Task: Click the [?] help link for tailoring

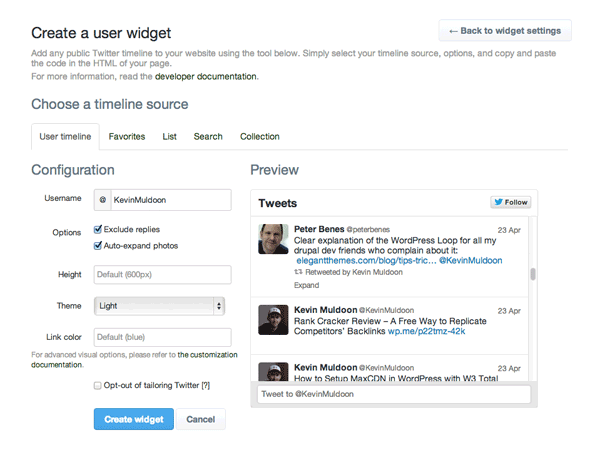Action: point(206,385)
